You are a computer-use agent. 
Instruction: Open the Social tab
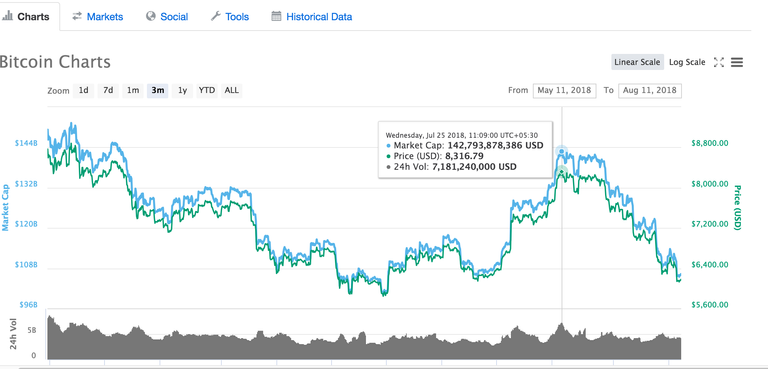167,17
